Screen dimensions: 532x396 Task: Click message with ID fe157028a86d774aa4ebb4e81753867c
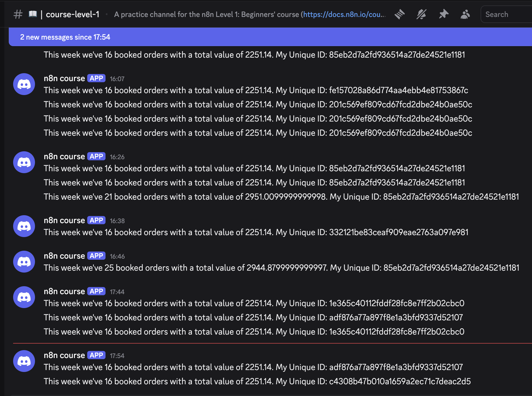256,90
